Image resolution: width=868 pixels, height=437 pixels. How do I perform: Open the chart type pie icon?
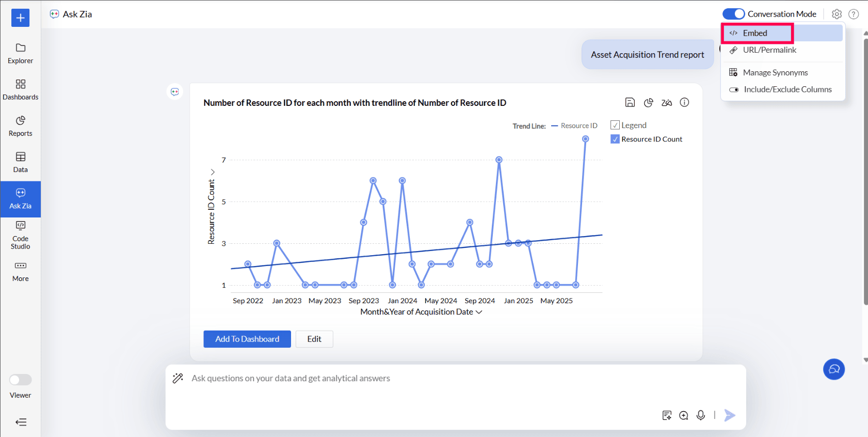648,102
